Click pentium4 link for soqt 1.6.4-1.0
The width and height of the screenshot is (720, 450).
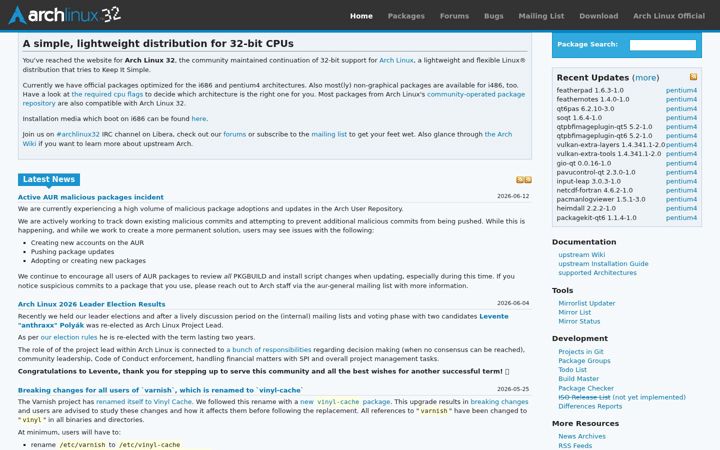pos(681,118)
